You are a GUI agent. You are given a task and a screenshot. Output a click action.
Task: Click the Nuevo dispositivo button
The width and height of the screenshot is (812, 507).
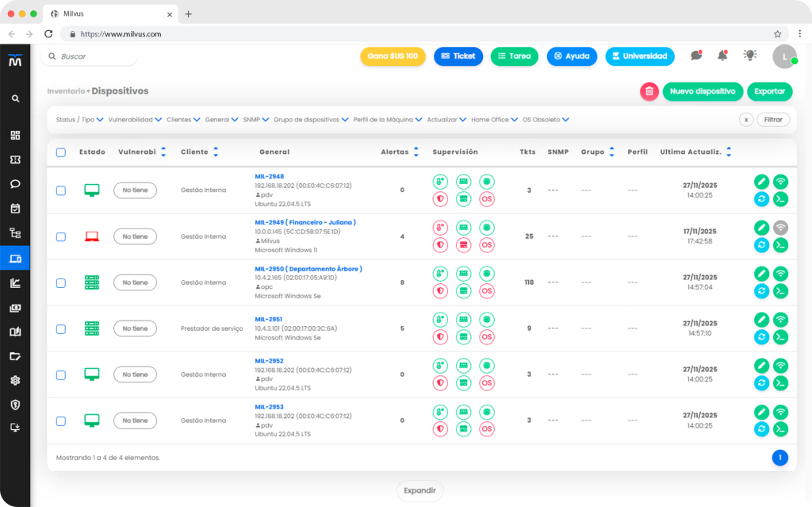703,91
